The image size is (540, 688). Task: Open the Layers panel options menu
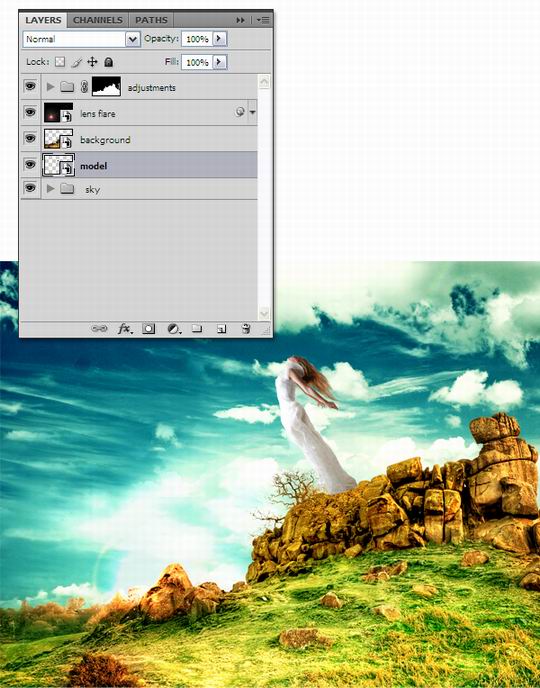(x=264, y=20)
